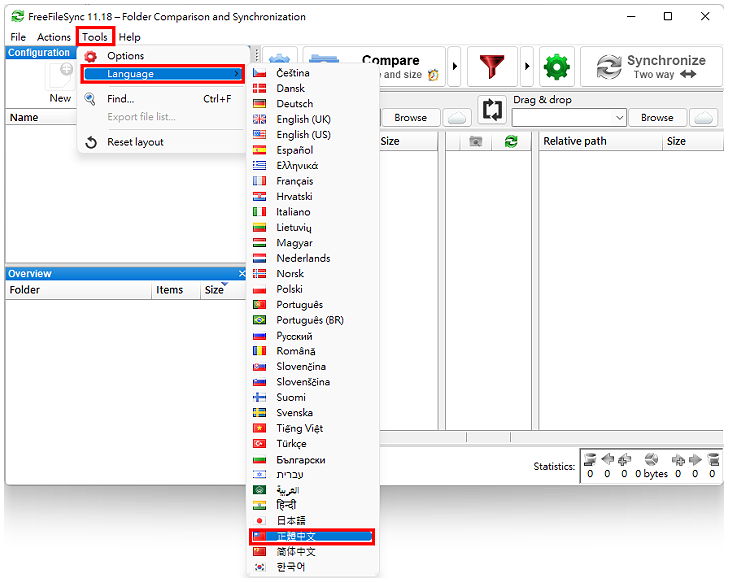Select 简体中文 Simplified Chinese language
The width and height of the screenshot is (739, 583).
click(x=313, y=551)
